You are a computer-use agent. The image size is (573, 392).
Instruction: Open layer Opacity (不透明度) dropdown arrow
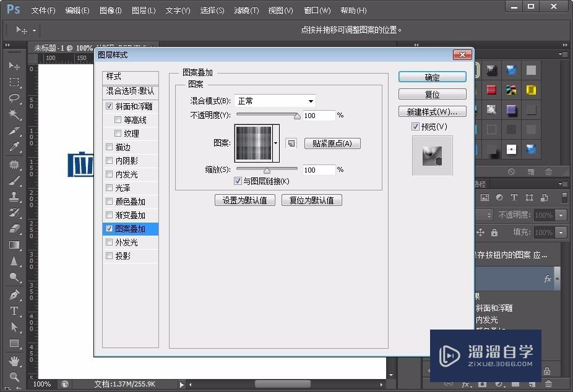(561, 215)
